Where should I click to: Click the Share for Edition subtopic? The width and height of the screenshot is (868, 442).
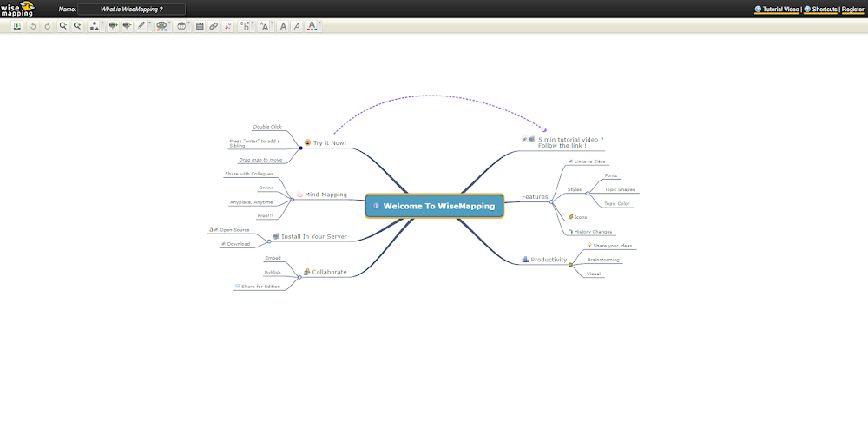click(258, 287)
